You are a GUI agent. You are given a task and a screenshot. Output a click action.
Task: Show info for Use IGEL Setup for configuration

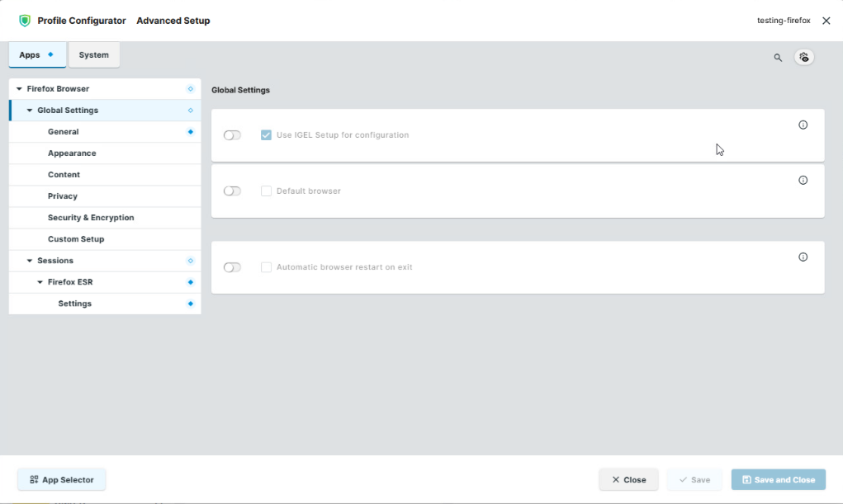point(803,125)
